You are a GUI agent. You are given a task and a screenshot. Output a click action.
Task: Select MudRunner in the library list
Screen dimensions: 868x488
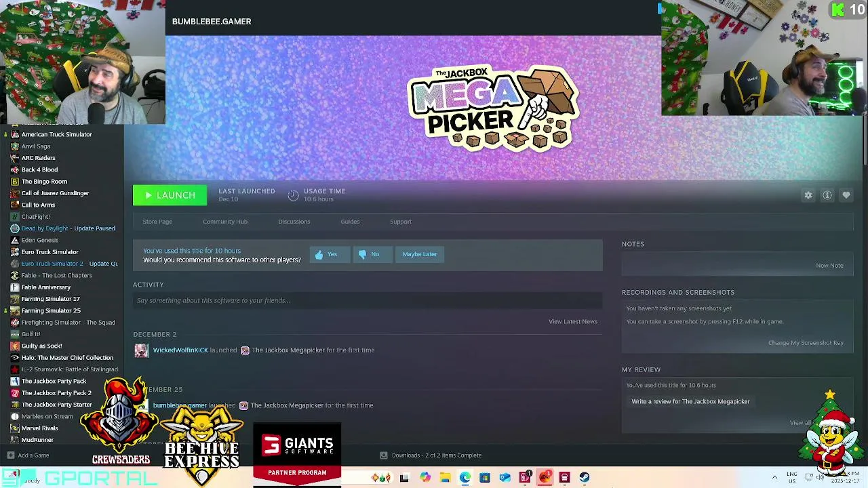37,440
